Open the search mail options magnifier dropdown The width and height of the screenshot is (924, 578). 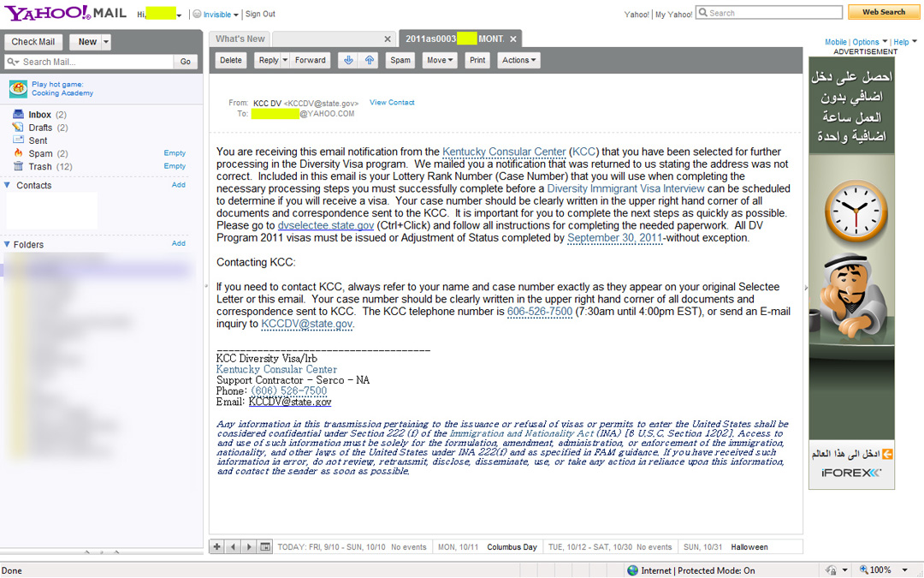[13, 62]
